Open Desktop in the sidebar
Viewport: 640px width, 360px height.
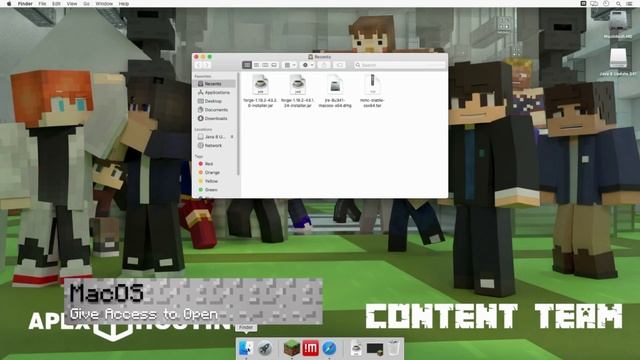click(215, 101)
